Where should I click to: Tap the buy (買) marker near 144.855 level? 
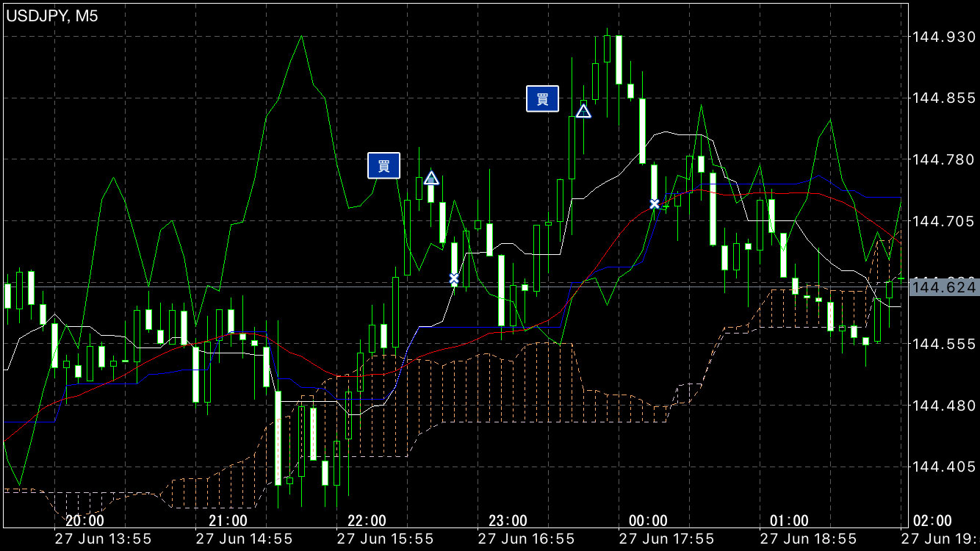tap(542, 99)
